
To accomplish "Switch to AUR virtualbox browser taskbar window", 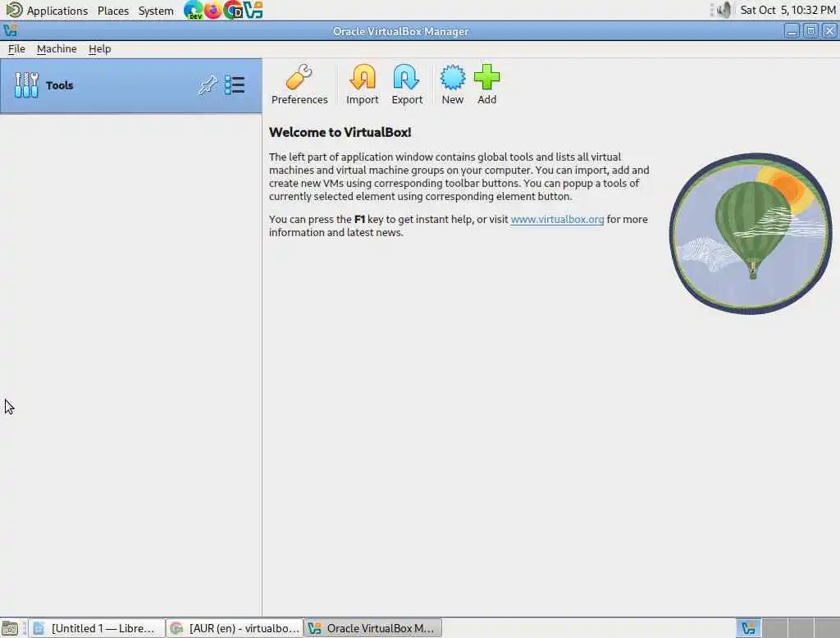I will tap(235, 628).
